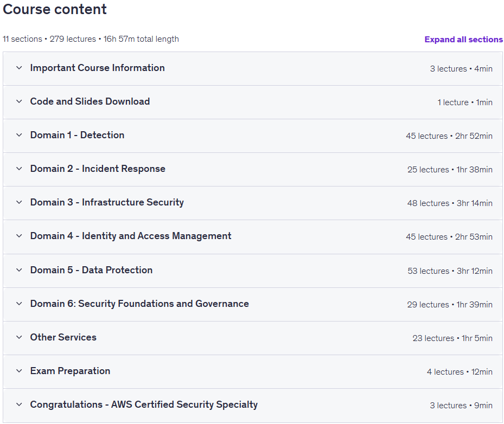Image resolution: width=504 pixels, height=424 pixels.
Task: Open the Code and Slides Download title
Action: pos(90,101)
